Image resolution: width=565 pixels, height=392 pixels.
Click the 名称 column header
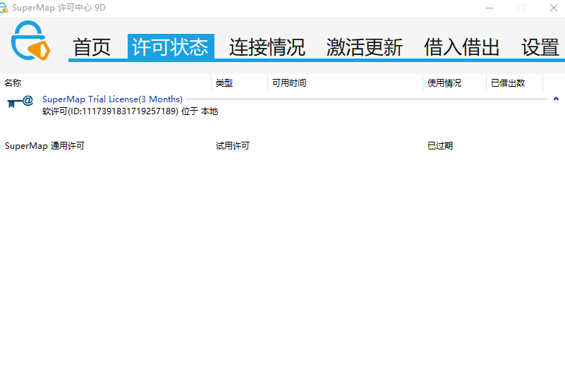pos(13,83)
